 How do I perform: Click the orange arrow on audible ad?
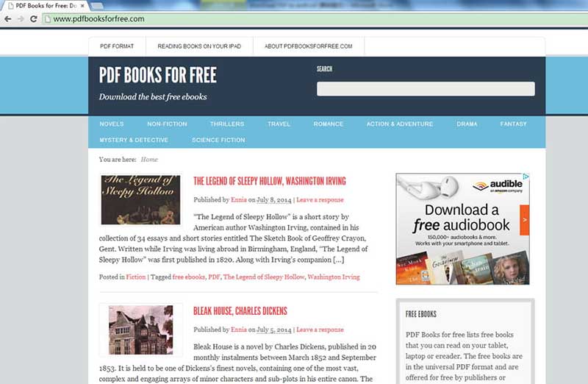[525, 220]
